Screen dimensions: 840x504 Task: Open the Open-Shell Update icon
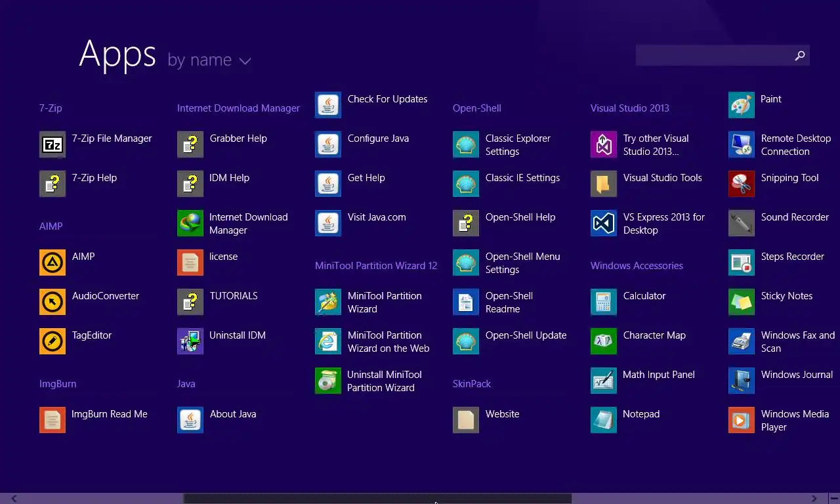tap(466, 341)
